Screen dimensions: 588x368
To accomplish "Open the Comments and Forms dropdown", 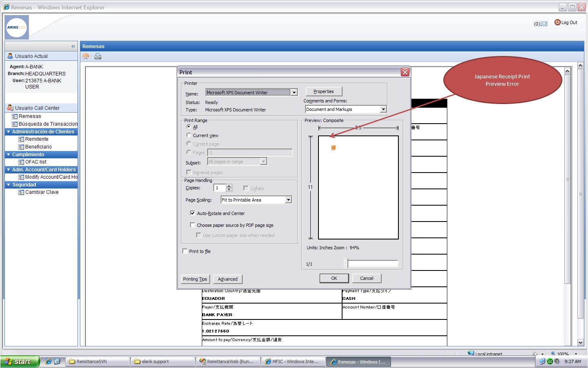I will 383,109.
